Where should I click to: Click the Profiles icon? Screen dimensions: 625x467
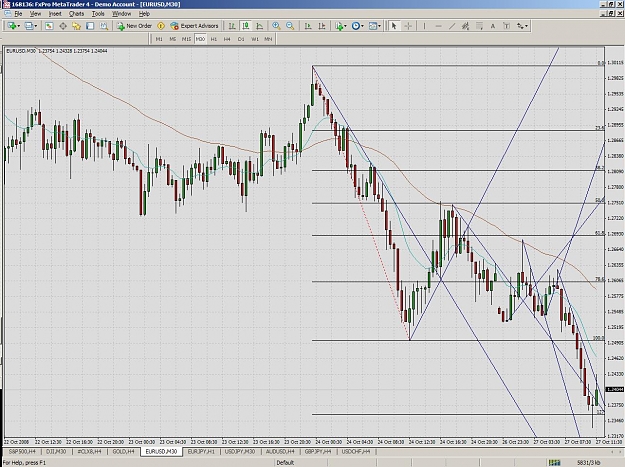(x=29, y=26)
